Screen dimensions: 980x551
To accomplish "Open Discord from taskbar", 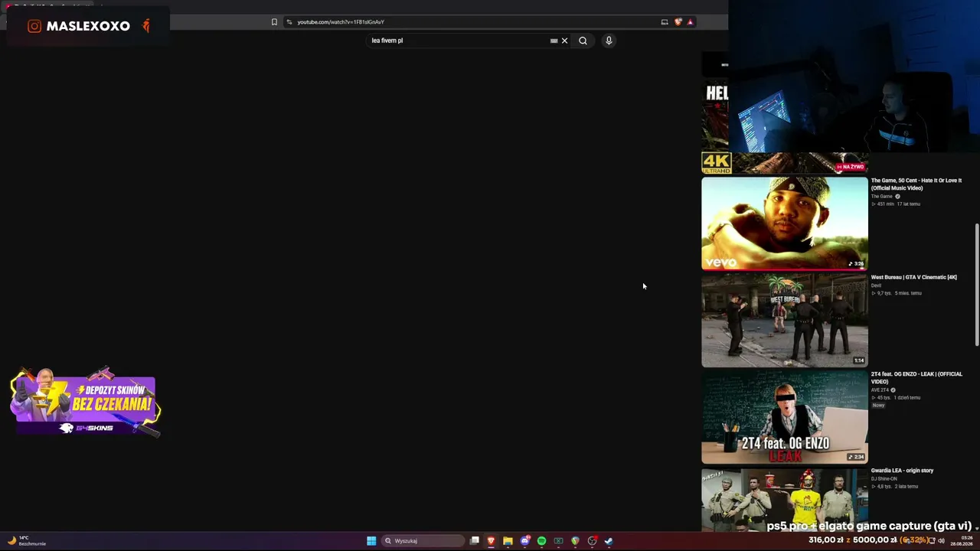I will coord(524,541).
